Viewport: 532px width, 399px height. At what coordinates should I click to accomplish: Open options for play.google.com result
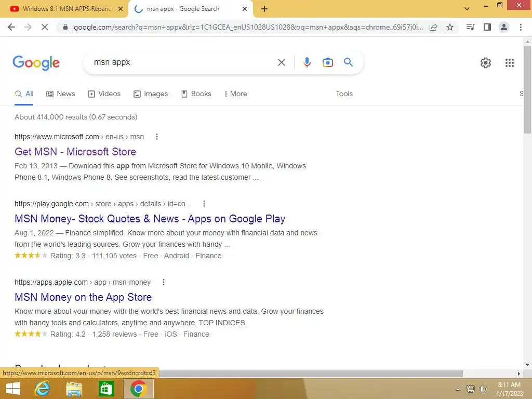pos(204,204)
